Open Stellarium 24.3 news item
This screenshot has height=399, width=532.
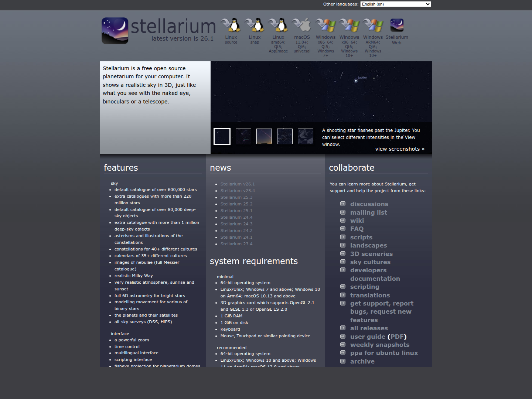tap(236, 224)
